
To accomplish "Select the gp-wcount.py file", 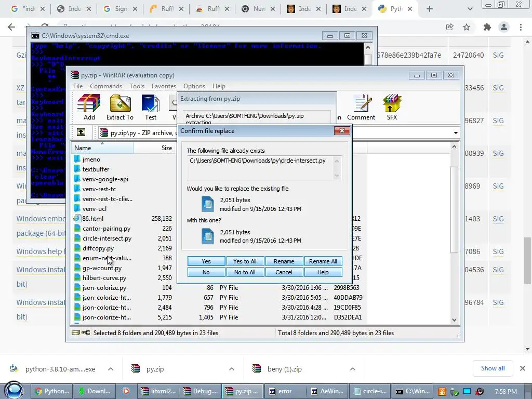I will click(x=102, y=268).
